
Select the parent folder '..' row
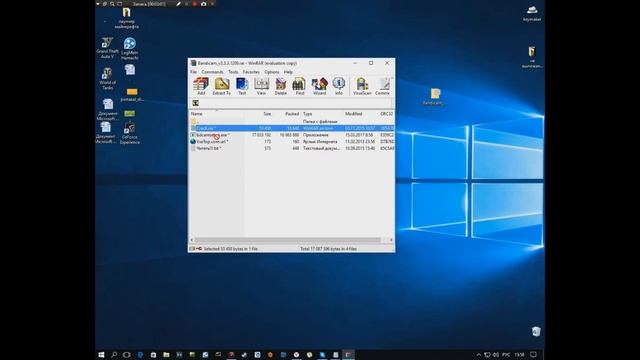point(292,122)
